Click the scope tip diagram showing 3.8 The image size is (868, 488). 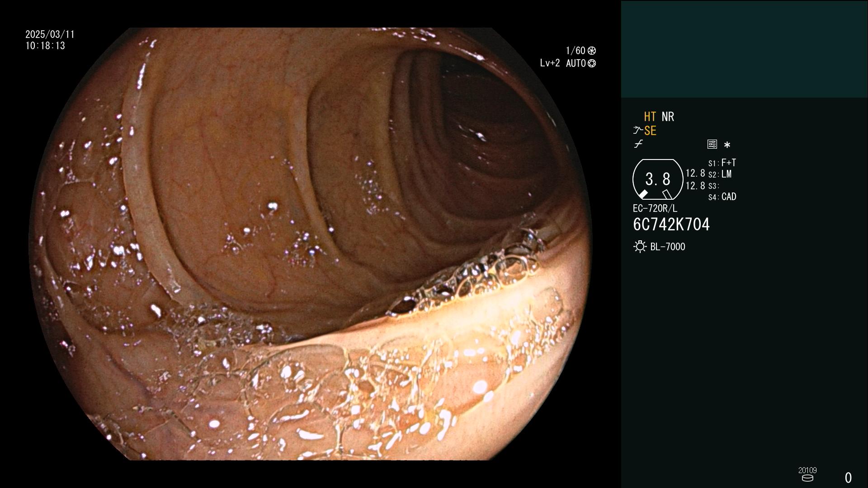[x=658, y=179]
